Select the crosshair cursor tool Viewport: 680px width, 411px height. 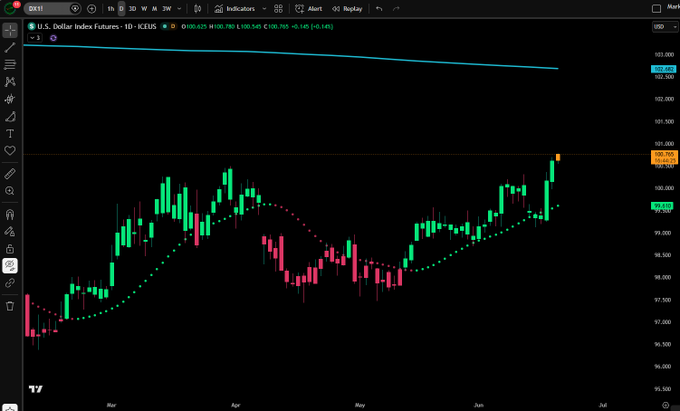pos(10,30)
